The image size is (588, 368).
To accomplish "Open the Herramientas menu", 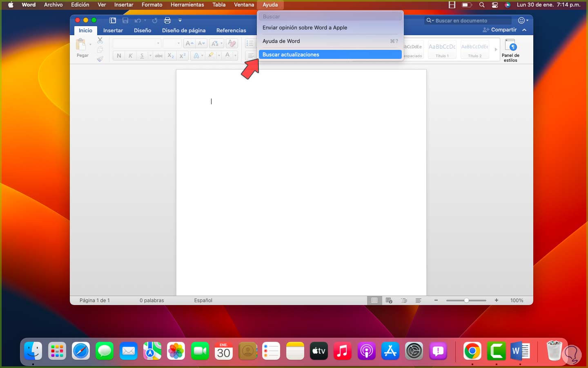I will coord(187,5).
